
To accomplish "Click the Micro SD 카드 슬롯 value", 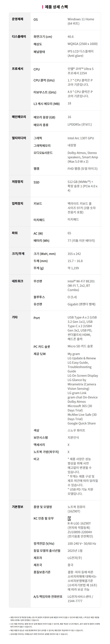I will coord(80,346).
